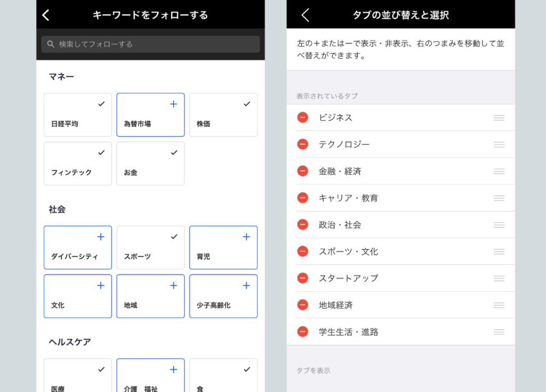Viewport: 546px width, 392px height.
Task: Click the reorder handle for スタートアップ
Action: pos(499,279)
